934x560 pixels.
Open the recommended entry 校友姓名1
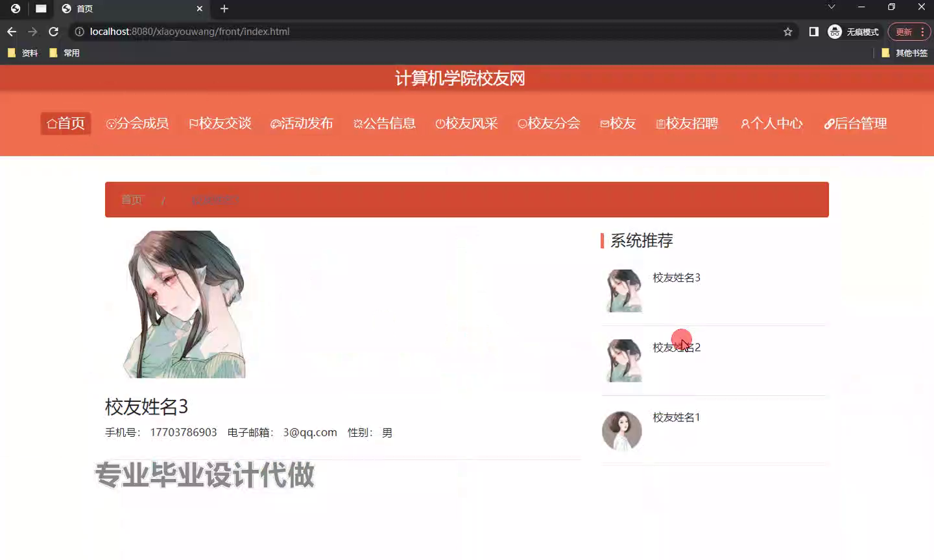(677, 417)
